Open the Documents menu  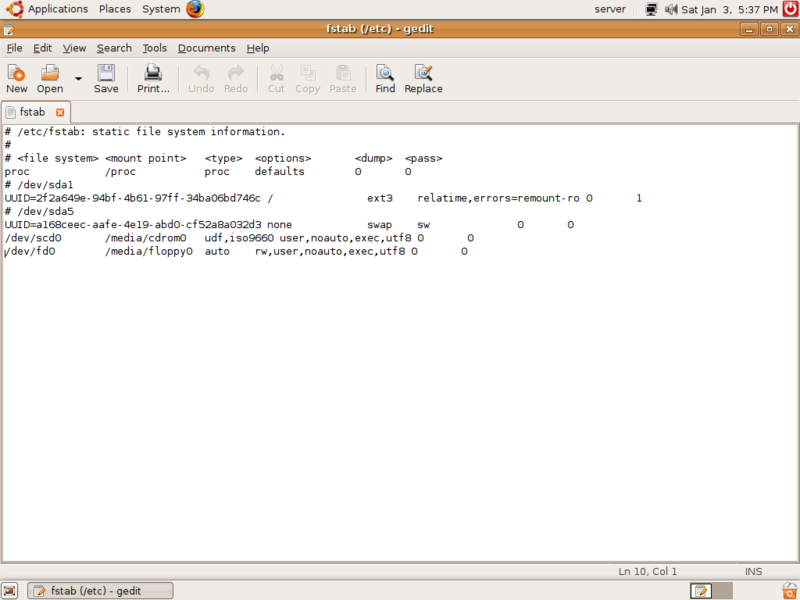point(206,48)
